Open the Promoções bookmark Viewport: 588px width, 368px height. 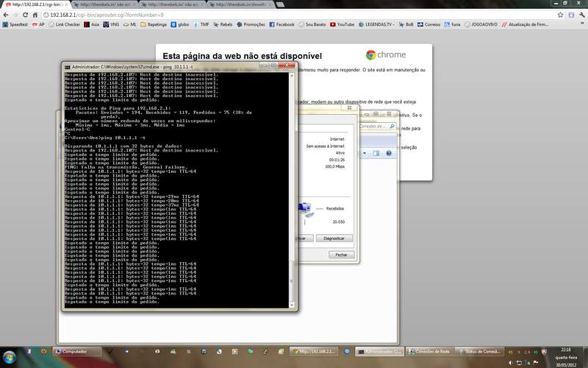pyautogui.click(x=251, y=24)
